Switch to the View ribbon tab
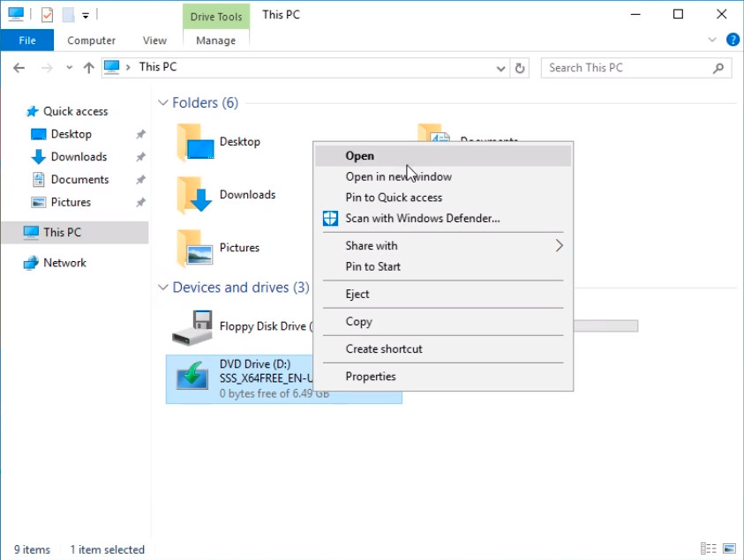The width and height of the screenshot is (744, 560). (x=154, y=41)
